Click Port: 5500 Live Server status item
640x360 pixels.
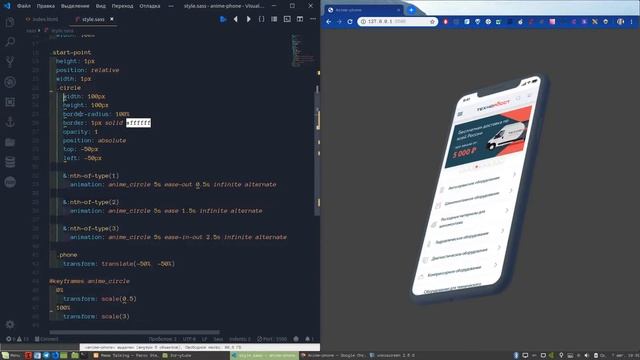click(272, 339)
